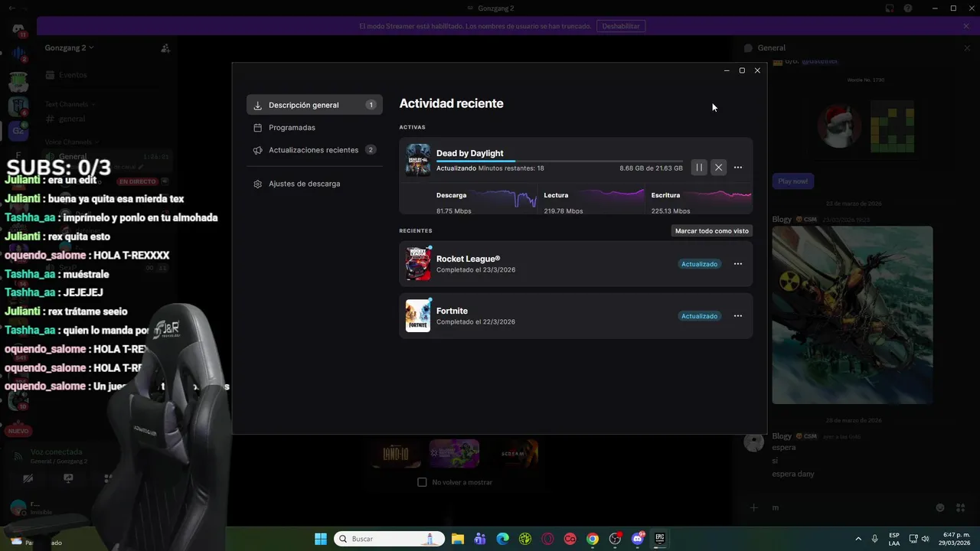Open Rocket League more options menu

tap(738, 264)
